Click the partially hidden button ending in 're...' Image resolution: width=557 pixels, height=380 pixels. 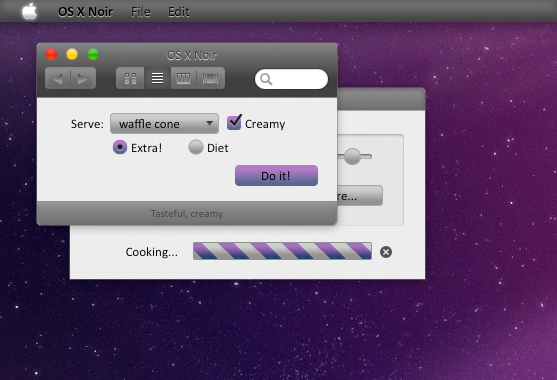pyautogui.click(x=359, y=195)
